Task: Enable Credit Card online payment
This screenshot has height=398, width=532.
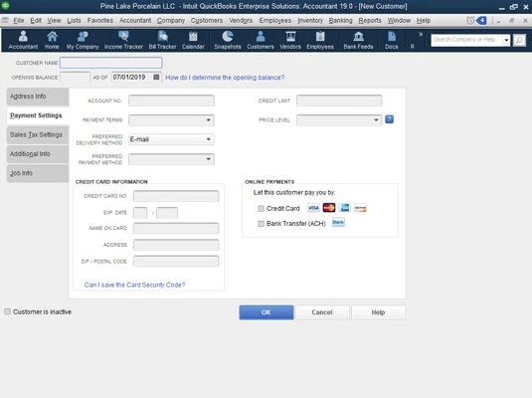Action: (x=261, y=209)
